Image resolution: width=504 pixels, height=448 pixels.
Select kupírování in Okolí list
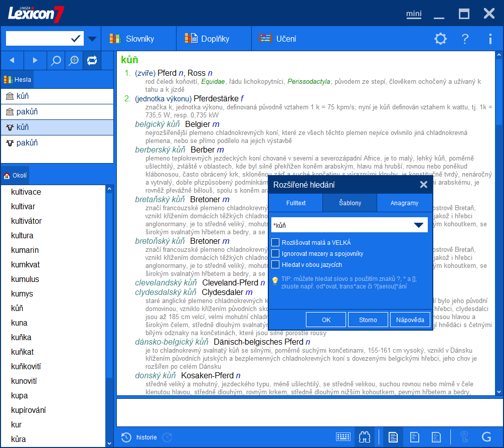pyautogui.click(x=28, y=410)
